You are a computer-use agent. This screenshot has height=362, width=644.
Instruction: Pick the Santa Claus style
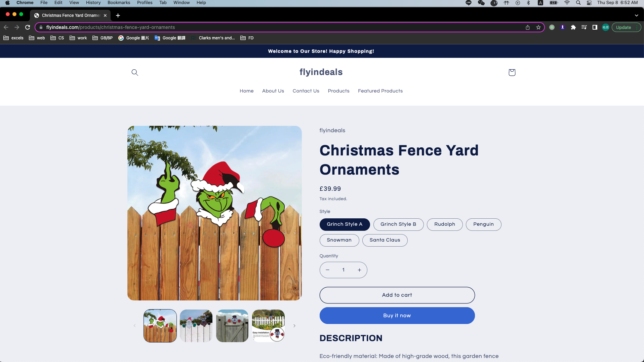click(385, 240)
